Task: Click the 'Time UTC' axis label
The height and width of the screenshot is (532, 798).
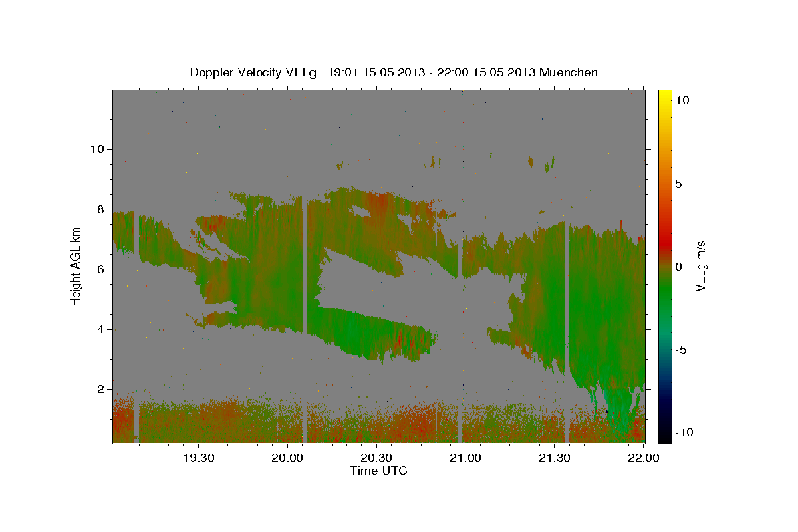Action: pos(378,471)
